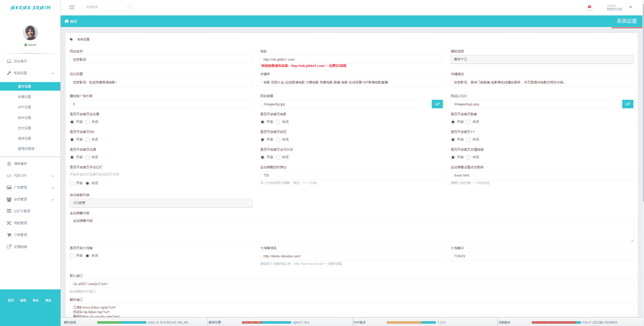Enable 开启 for 是否开启大淘客
644x326 pixels.
[x=72, y=256]
